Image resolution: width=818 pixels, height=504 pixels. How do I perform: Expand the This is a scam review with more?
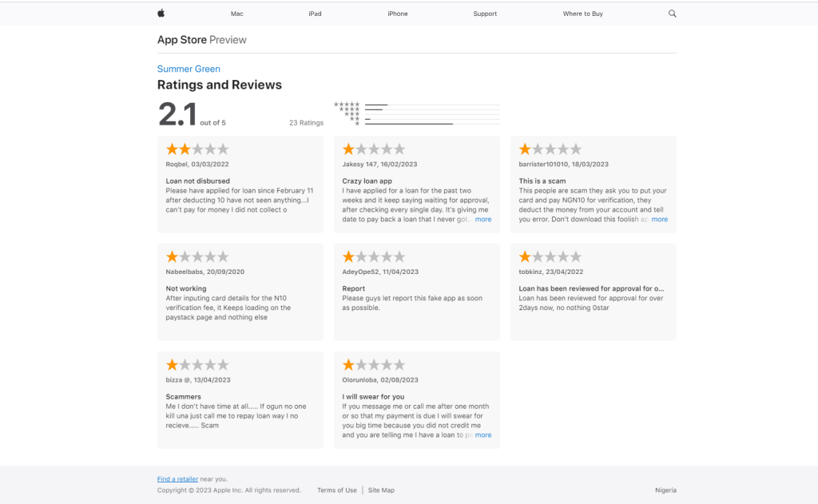click(x=659, y=219)
